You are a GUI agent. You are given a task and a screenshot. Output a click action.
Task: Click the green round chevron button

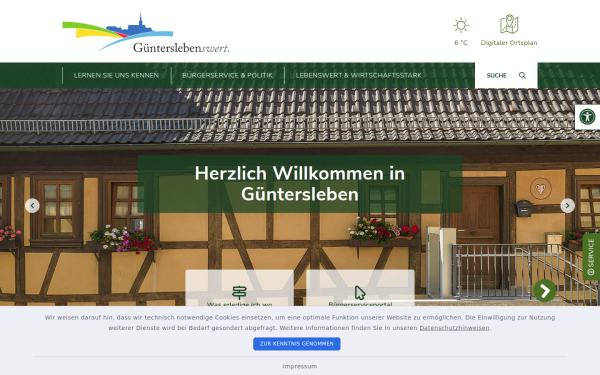(545, 290)
